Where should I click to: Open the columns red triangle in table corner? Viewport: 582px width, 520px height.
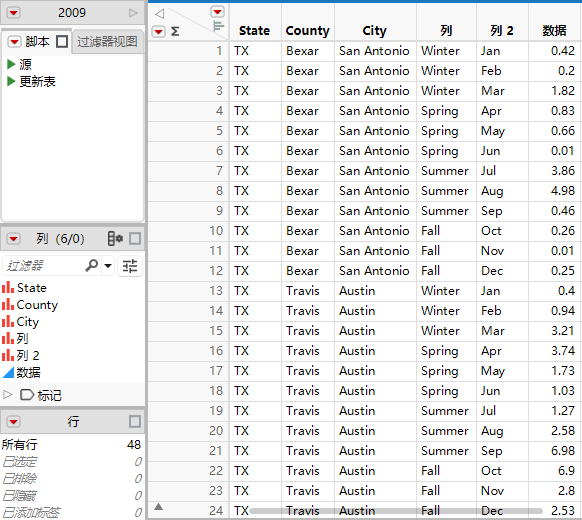tap(218, 12)
